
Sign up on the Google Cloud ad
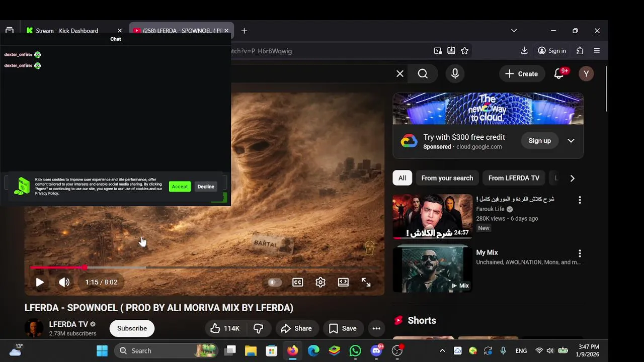pyautogui.click(x=539, y=141)
